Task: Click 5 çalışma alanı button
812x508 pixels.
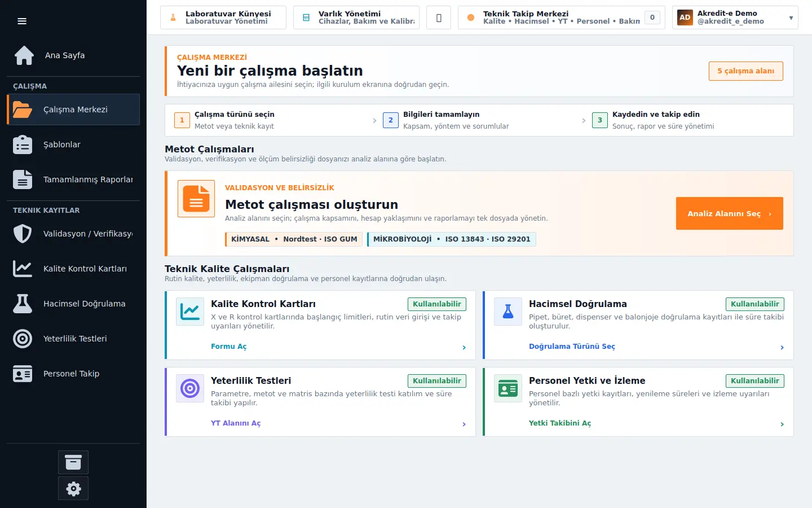Action: click(x=746, y=71)
